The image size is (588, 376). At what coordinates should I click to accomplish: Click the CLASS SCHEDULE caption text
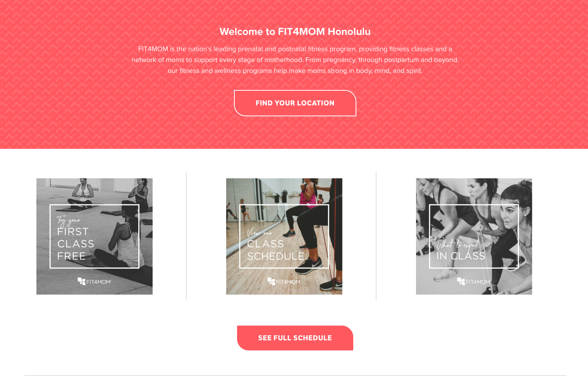(x=276, y=250)
